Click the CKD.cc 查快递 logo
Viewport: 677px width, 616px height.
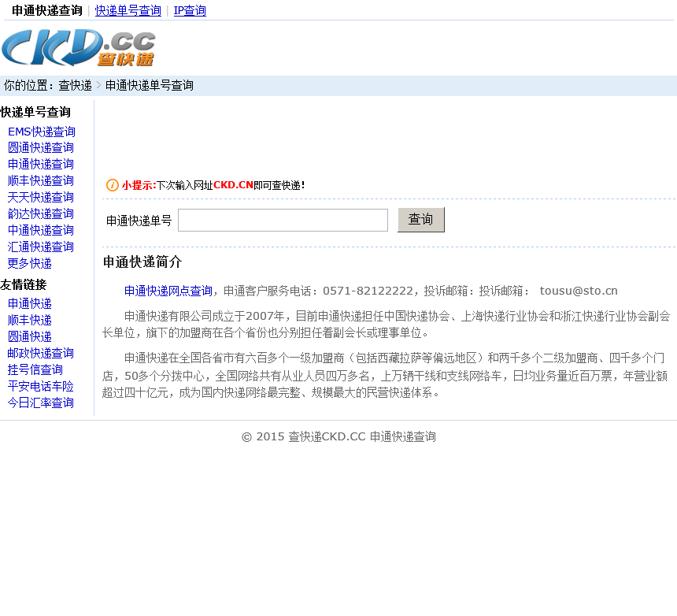[x=78, y=47]
